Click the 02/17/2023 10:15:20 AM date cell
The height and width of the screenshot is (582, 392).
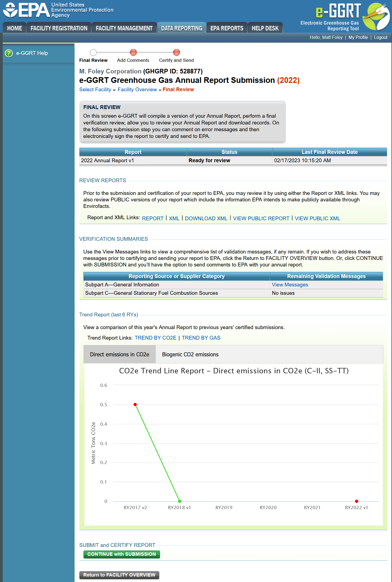pyautogui.click(x=330, y=161)
